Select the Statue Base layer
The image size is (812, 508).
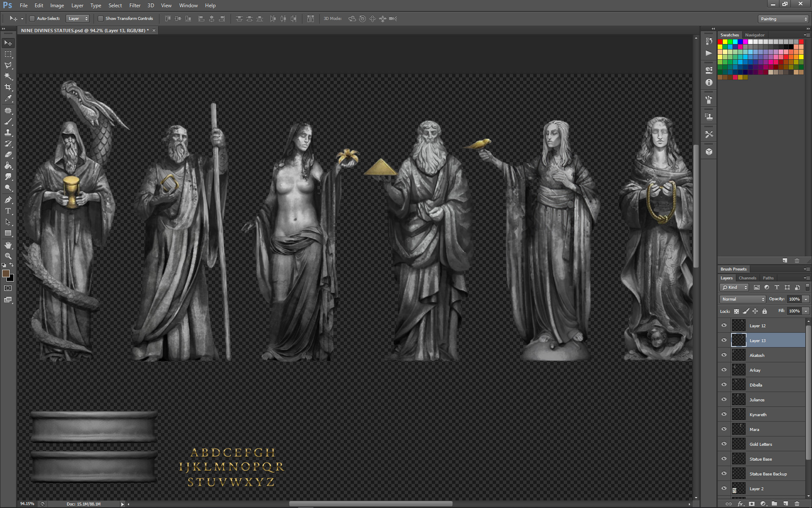tap(762, 459)
